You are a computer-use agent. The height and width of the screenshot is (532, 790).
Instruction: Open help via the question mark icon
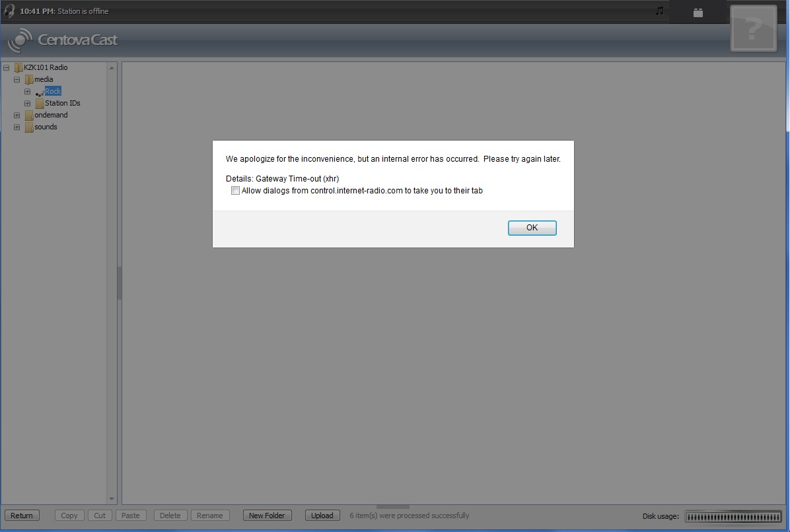[x=753, y=28]
